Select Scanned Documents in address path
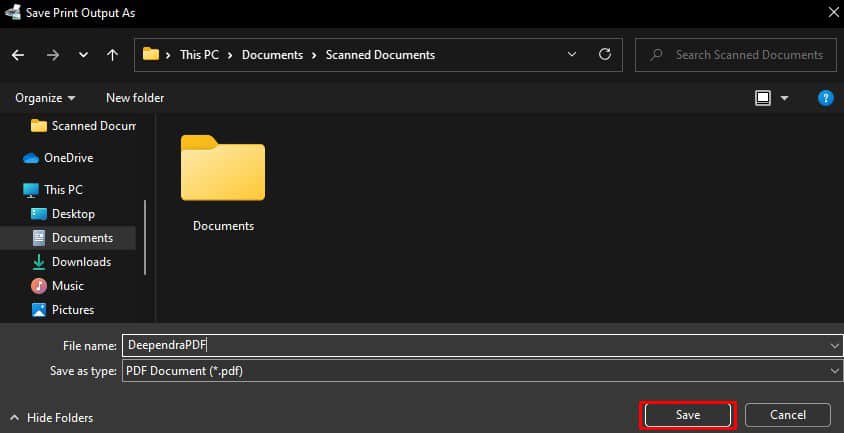Screen dimensions: 844x433 click(380, 55)
